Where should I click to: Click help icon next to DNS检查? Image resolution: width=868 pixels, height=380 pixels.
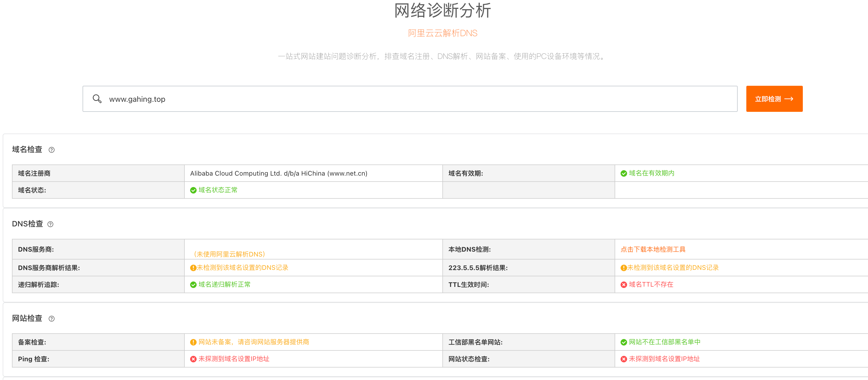tap(50, 224)
